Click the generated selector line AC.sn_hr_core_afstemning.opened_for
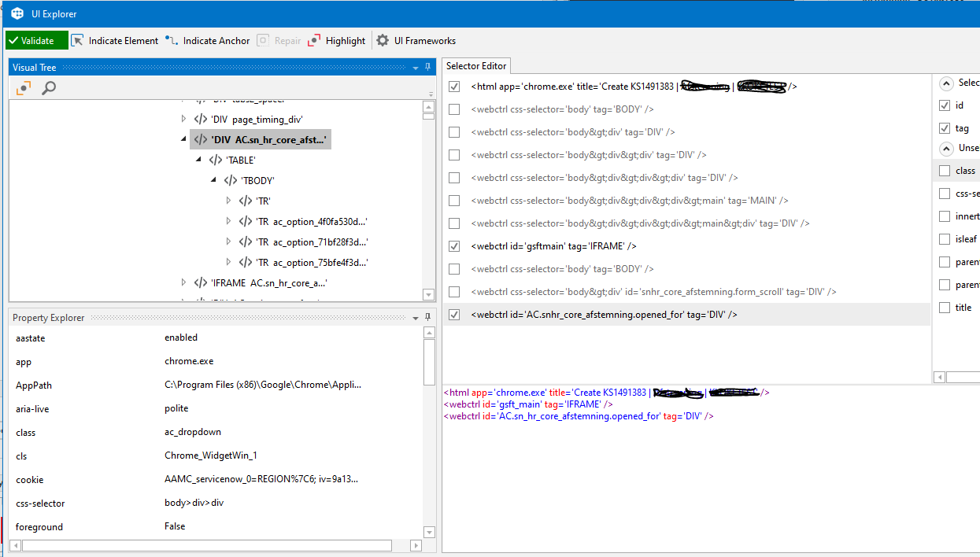 579,416
